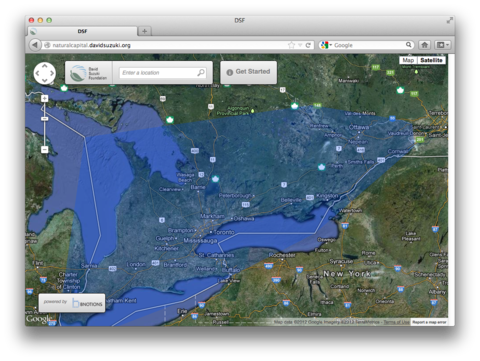Click the zoom slider handle on the map
This screenshot has width=480, height=361.
(x=44, y=119)
